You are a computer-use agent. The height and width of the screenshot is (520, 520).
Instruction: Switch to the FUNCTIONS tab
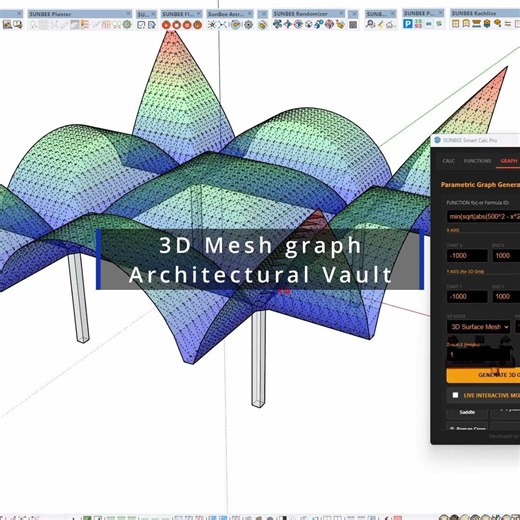coord(477,161)
